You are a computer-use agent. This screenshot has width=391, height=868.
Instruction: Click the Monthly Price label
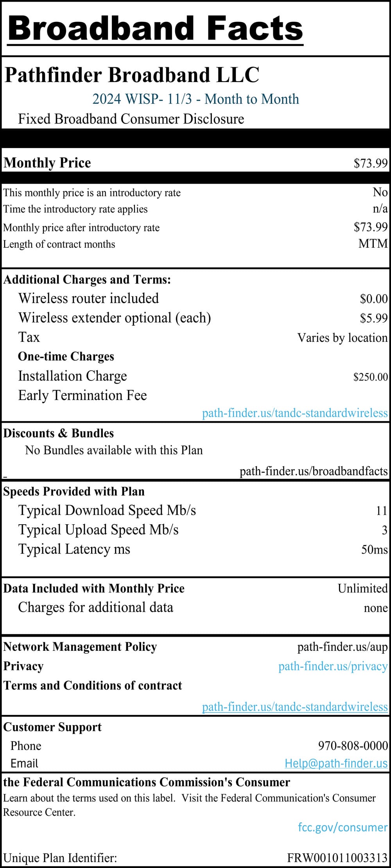[47, 163]
